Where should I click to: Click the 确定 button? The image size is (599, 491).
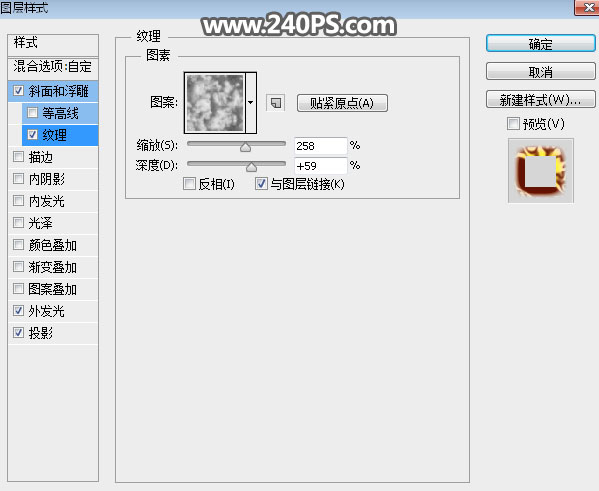click(x=541, y=44)
